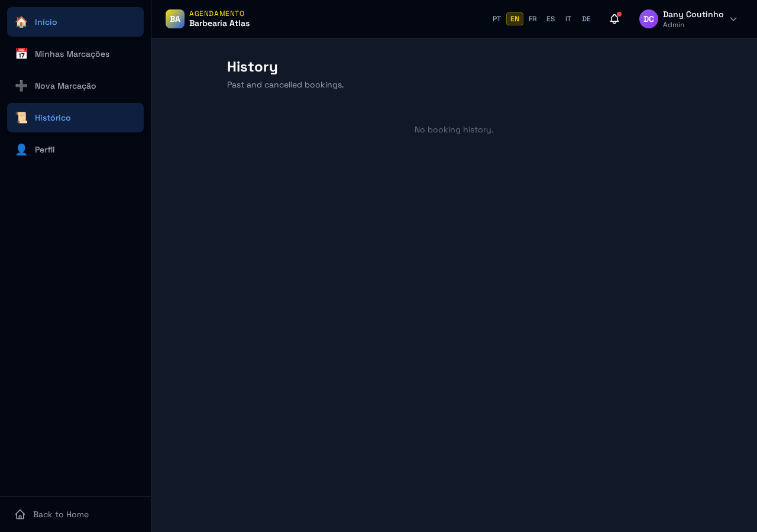Switch language to IT
Viewport: 757px width, 532px height.
click(x=568, y=19)
